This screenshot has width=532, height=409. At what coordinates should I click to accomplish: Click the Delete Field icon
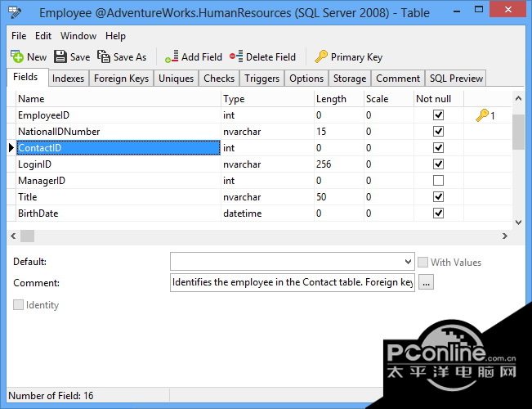236,56
